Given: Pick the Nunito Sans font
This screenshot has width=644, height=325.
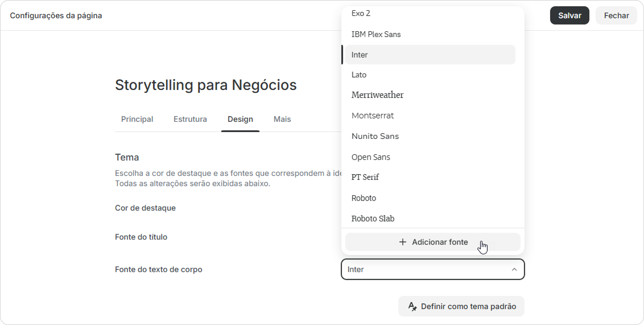Looking at the screenshot, I should [430, 136].
